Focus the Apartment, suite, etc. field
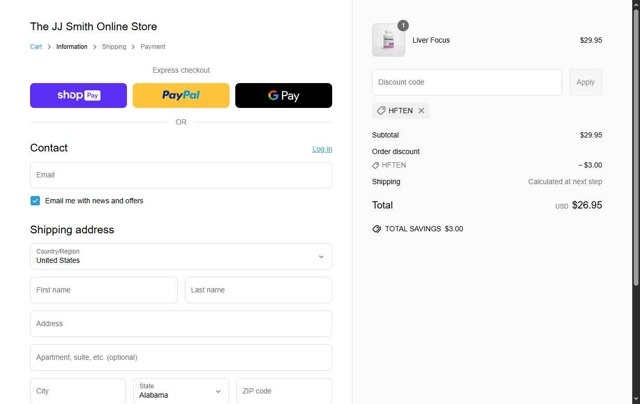Viewport: 640px width, 404px height. click(181, 357)
